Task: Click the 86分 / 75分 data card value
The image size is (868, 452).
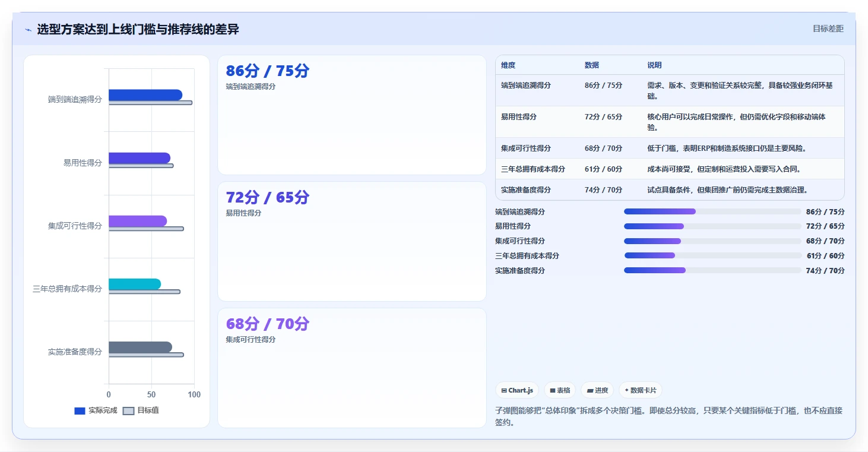Action: [267, 71]
